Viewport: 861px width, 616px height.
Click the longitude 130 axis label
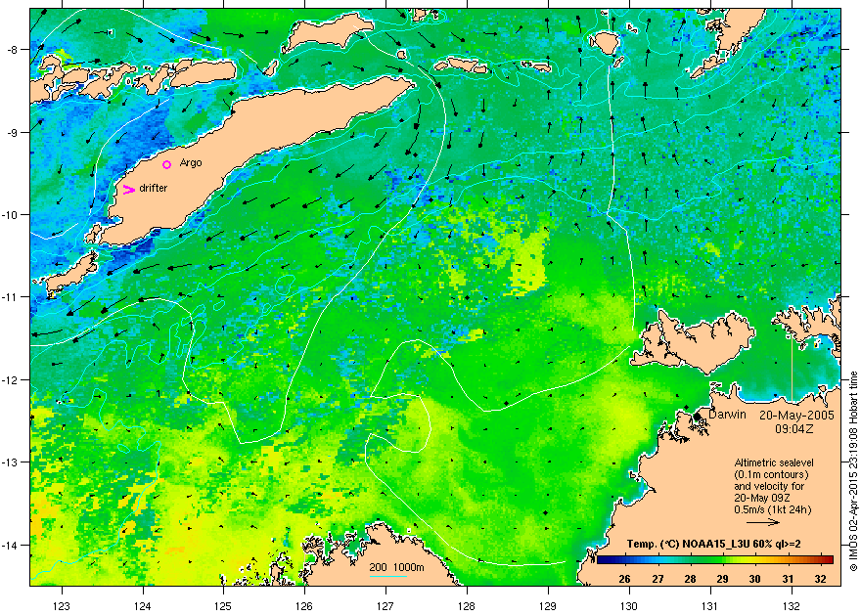tap(629, 606)
